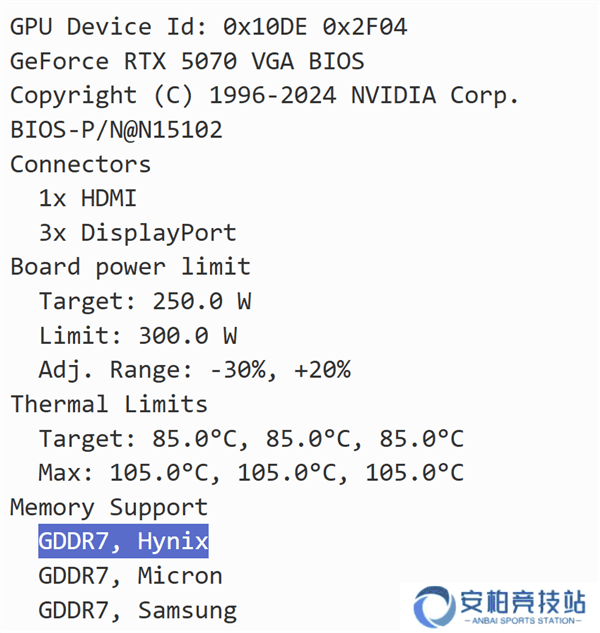Click the Thermal Limits heading
Viewport: 600px width, 633px height.
click(109, 404)
